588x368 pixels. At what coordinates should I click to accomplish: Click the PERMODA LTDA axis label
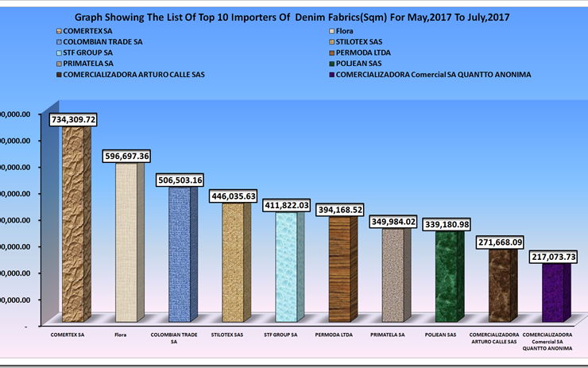[x=334, y=335]
